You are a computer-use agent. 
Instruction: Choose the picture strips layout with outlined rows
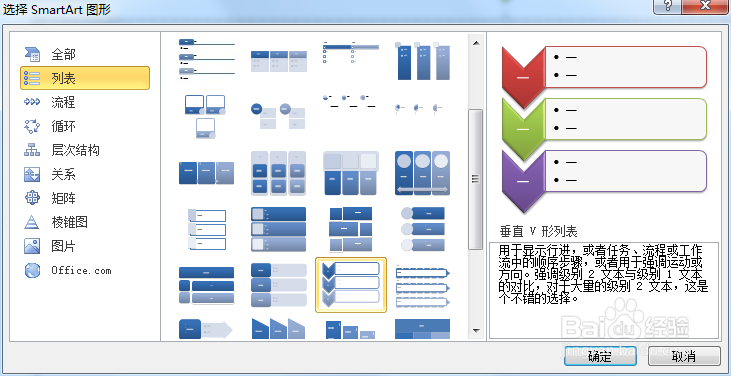(207, 230)
